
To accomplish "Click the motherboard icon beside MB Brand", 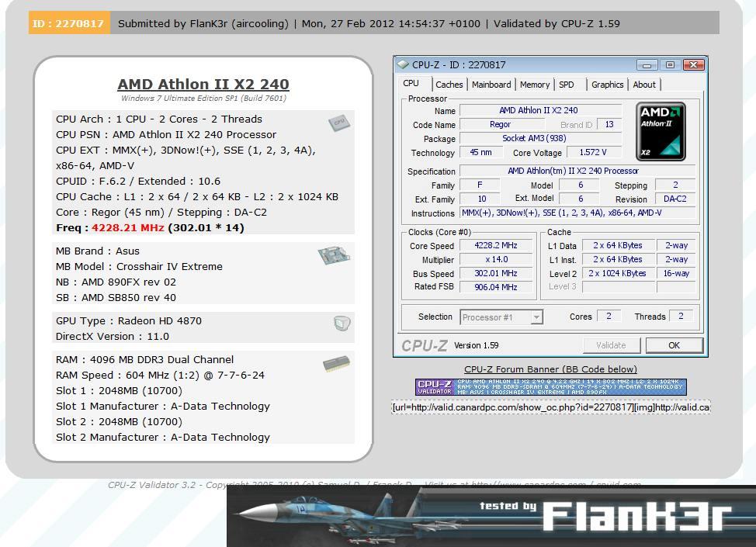I will click(x=334, y=254).
